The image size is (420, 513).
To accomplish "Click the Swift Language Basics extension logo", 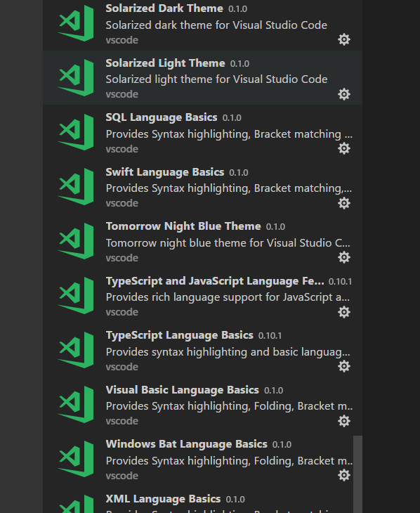I will coord(76,187).
